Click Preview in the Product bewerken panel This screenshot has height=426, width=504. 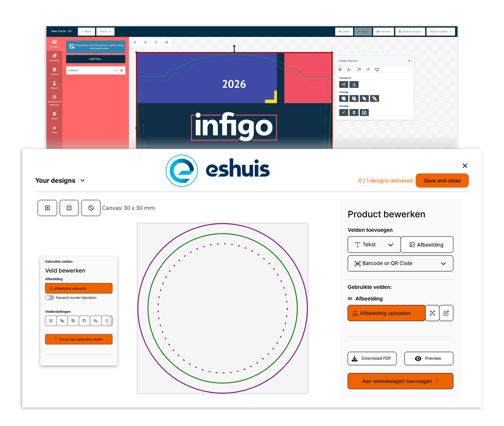[x=429, y=359]
